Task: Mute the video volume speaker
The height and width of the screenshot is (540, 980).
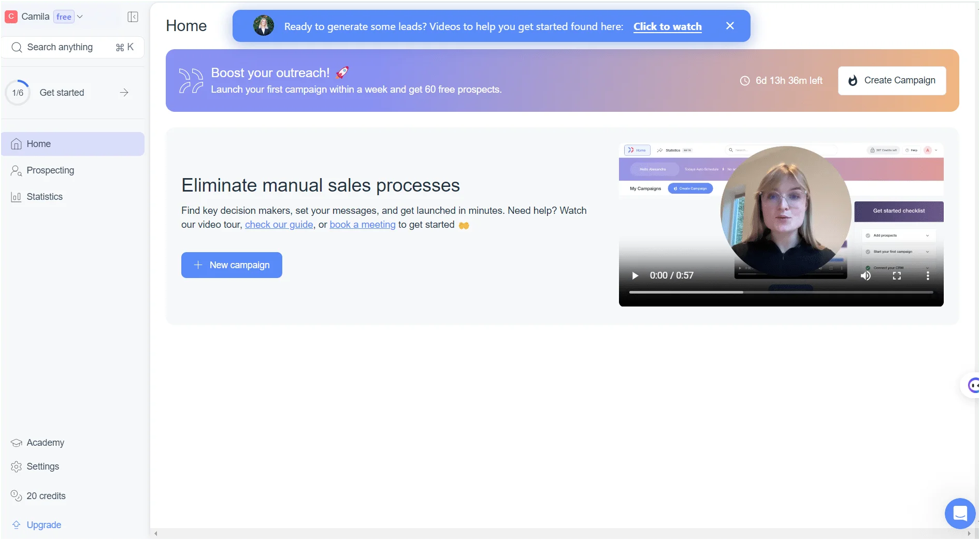Action: pos(866,276)
